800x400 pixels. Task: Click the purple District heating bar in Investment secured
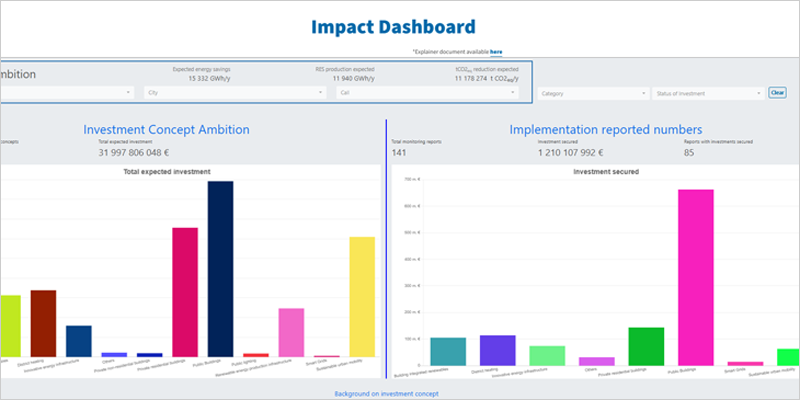(x=497, y=350)
